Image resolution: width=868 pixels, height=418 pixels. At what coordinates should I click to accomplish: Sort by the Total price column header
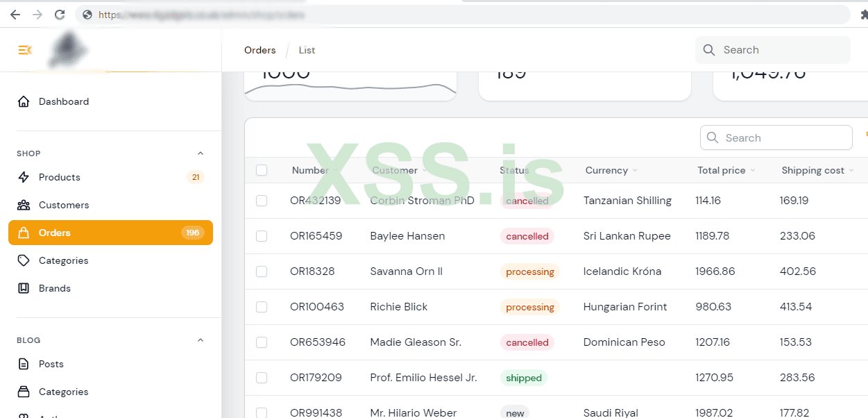point(726,170)
